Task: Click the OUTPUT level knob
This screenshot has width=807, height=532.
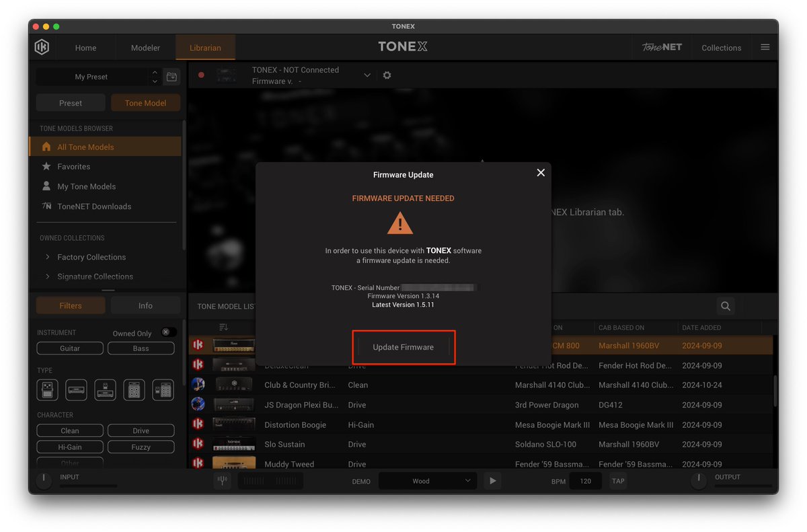Action: 700,480
